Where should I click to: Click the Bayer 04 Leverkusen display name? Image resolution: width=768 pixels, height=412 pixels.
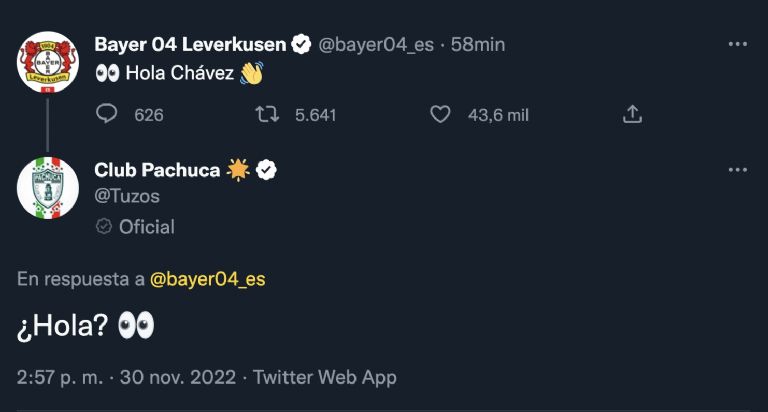(190, 45)
